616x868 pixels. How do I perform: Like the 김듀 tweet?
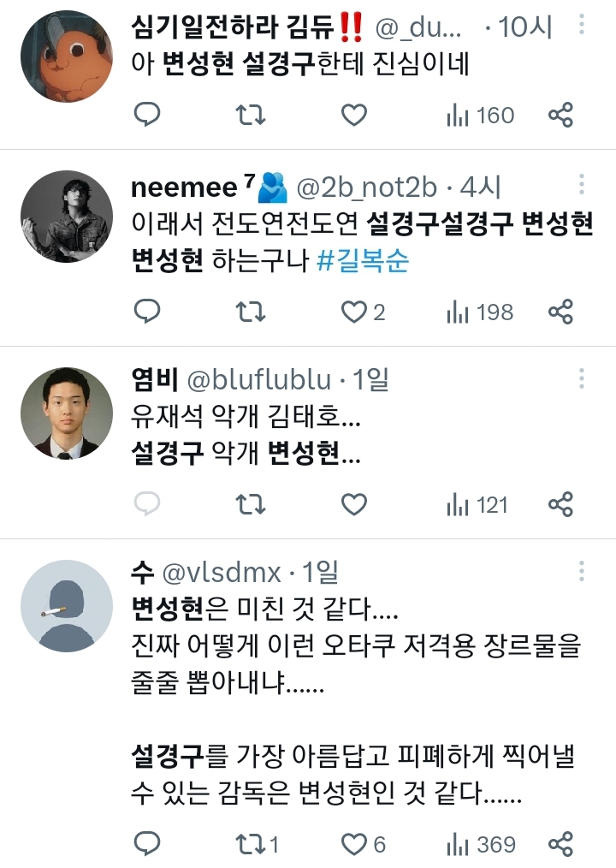[354, 115]
